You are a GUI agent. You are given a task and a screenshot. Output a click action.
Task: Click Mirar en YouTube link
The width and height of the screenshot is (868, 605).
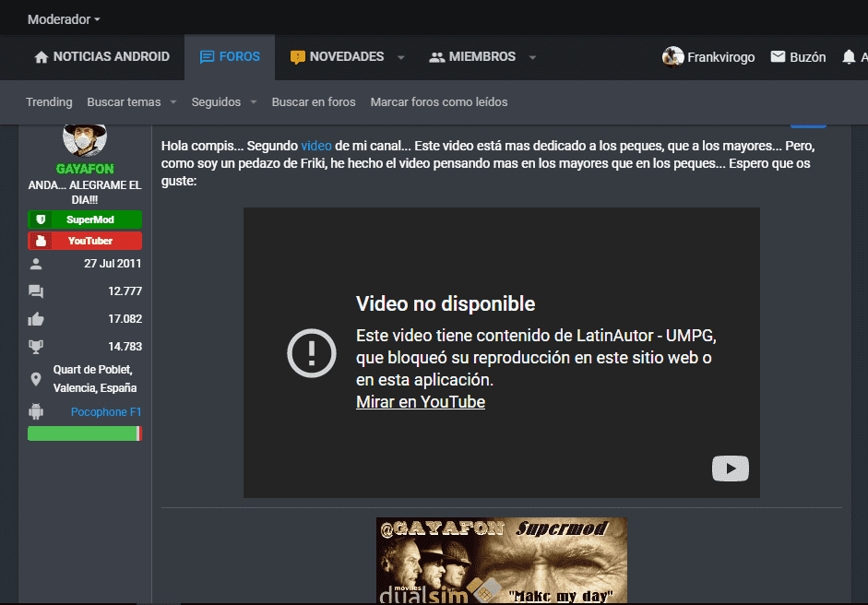420,402
